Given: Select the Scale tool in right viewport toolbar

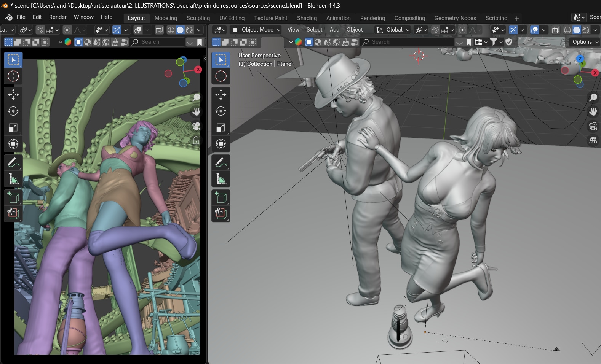Looking at the screenshot, I should tap(221, 127).
